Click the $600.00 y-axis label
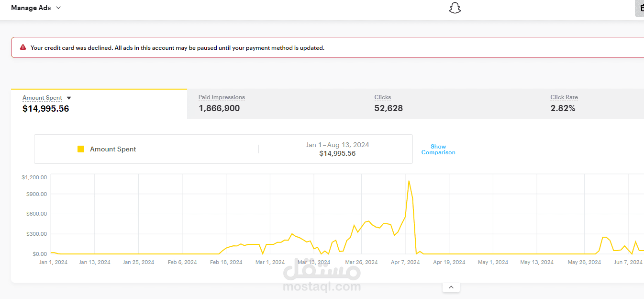The width and height of the screenshot is (644, 299). pos(36,214)
